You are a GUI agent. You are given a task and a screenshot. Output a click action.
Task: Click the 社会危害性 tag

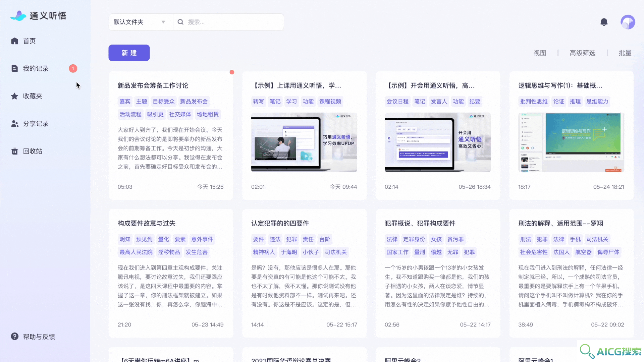(x=534, y=252)
